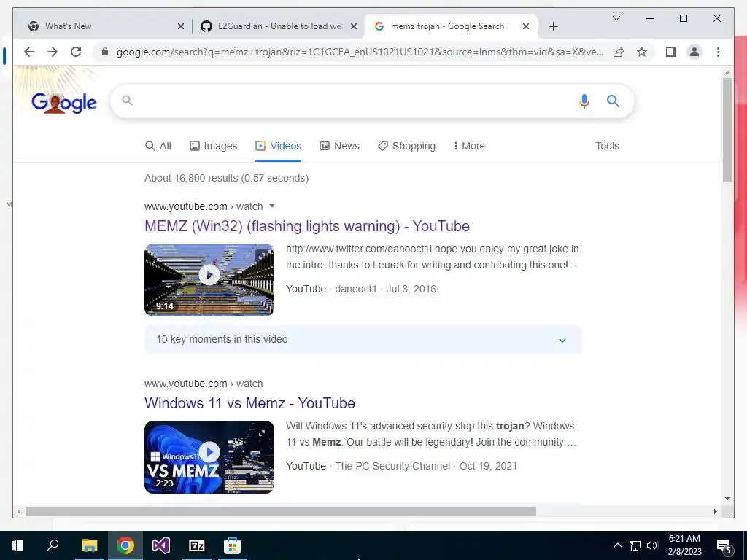Viewport: 747px width, 560px height.
Task: Click the horizontal scrollbar thumb
Action: tap(281, 512)
